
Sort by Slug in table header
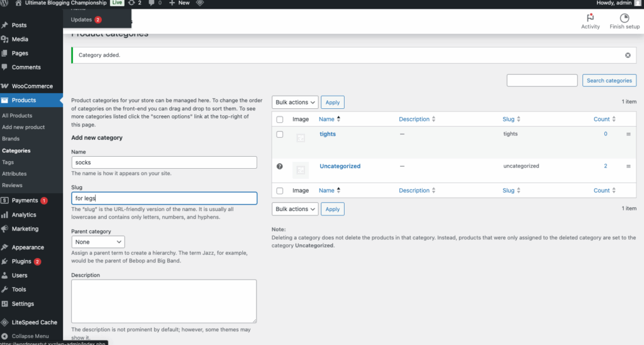[x=511, y=119]
